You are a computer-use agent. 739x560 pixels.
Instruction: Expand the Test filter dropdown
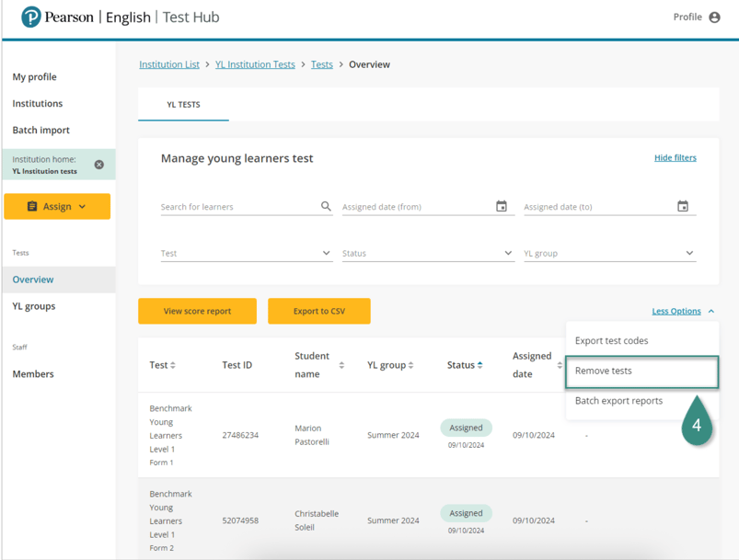tap(326, 254)
